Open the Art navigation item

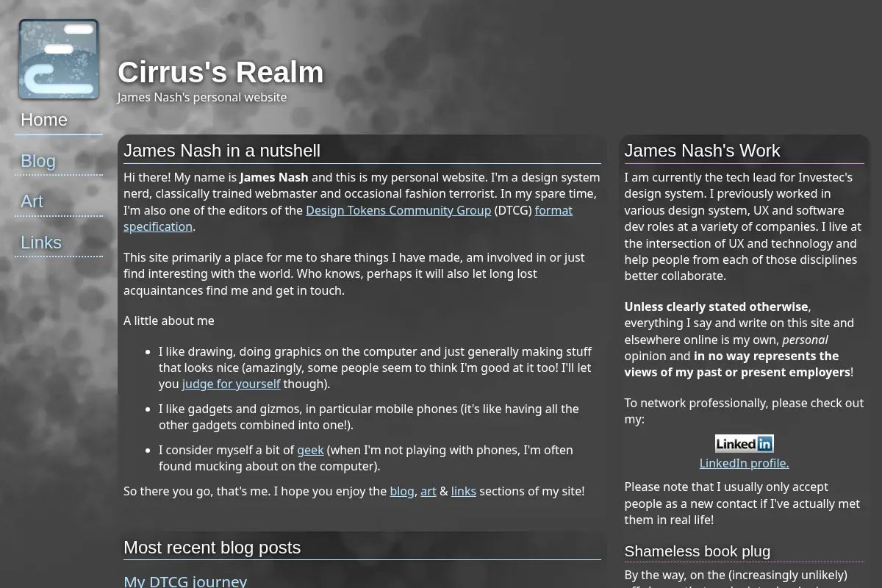click(59, 201)
